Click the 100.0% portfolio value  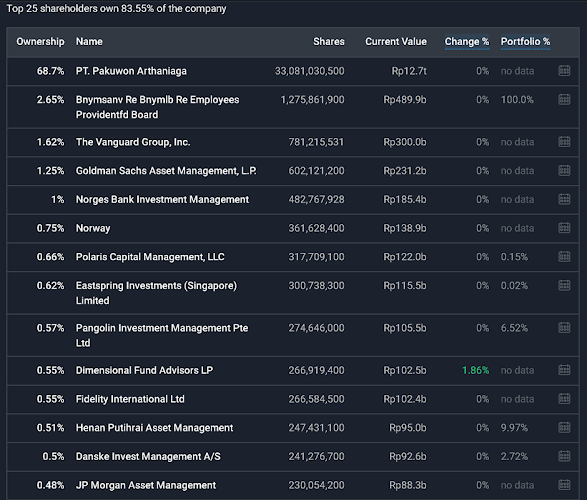click(517, 100)
